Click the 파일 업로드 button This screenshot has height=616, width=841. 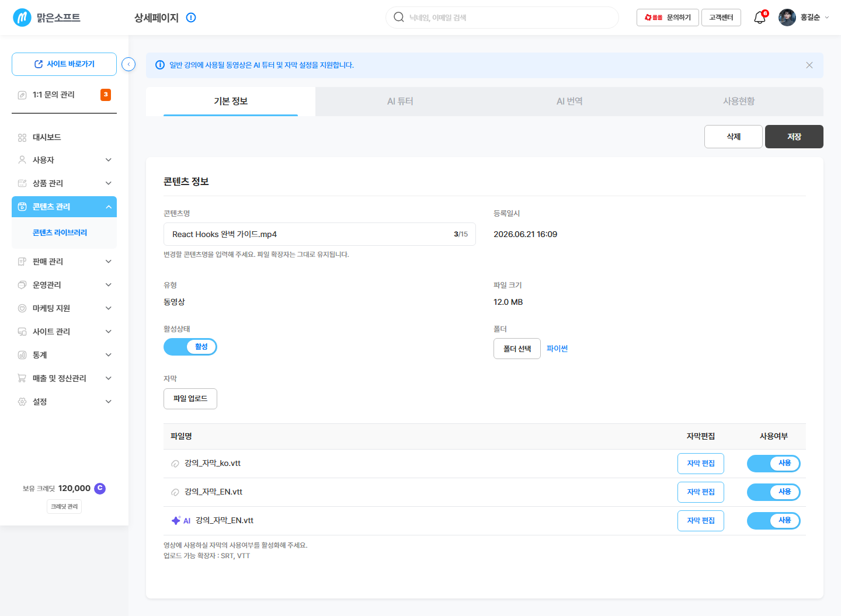click(190, 399)
